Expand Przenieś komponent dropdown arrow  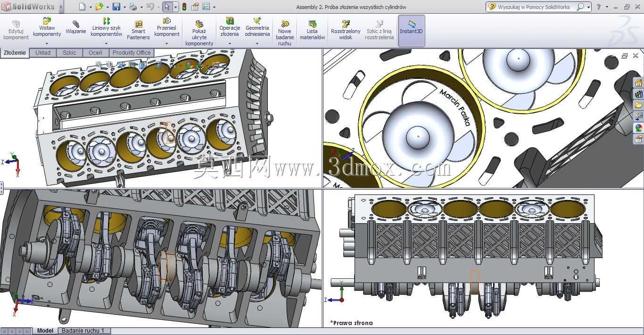(x=167, y=43)
